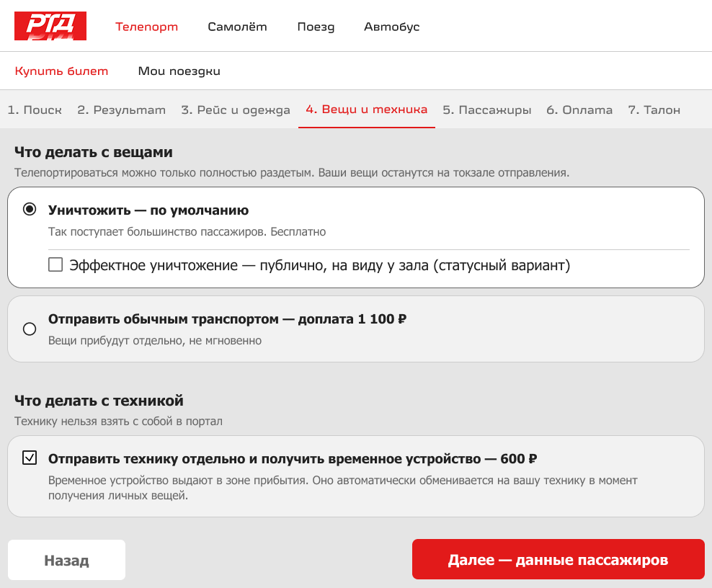This screenshot has width=712, height=588.
Task: Go to step 2. Результат
Action: coord(122,110)
